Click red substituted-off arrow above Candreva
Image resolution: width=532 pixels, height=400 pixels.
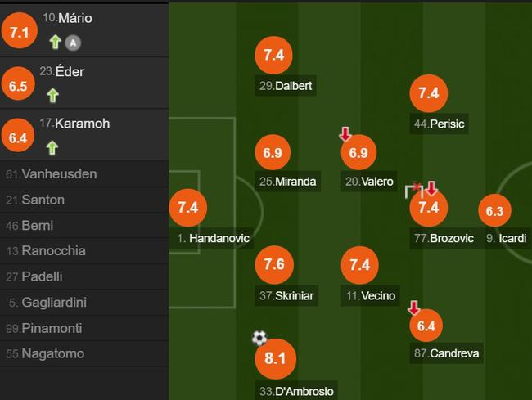414,308
